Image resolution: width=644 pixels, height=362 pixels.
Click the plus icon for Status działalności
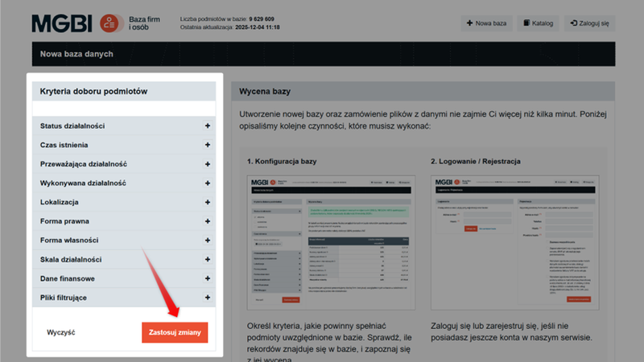(207, 126)
